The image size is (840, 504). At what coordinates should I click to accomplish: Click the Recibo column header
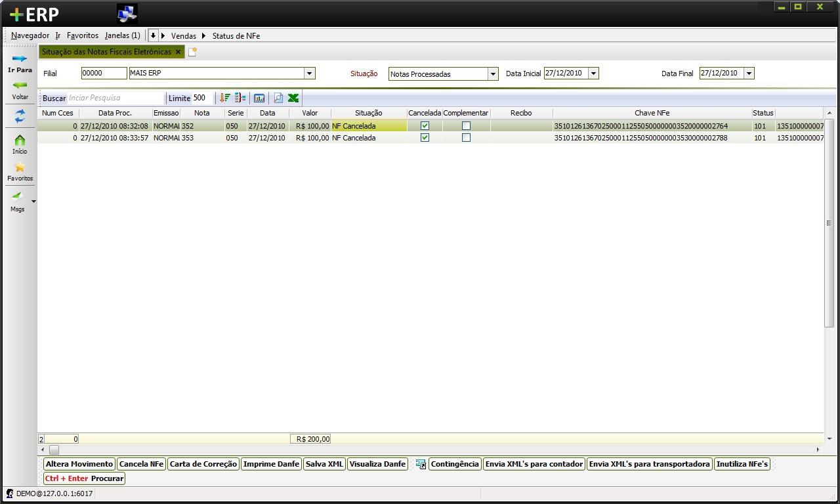point(521,113)
